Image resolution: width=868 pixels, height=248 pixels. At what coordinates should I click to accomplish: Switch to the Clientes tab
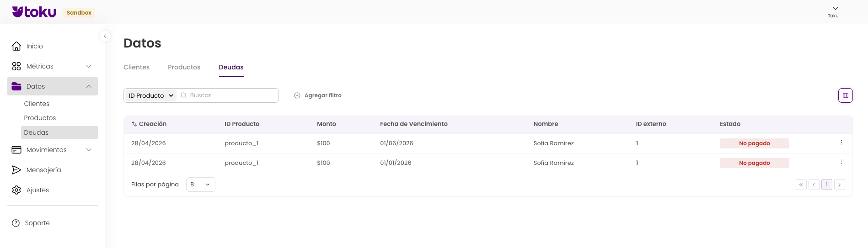[x=136, y=67]
